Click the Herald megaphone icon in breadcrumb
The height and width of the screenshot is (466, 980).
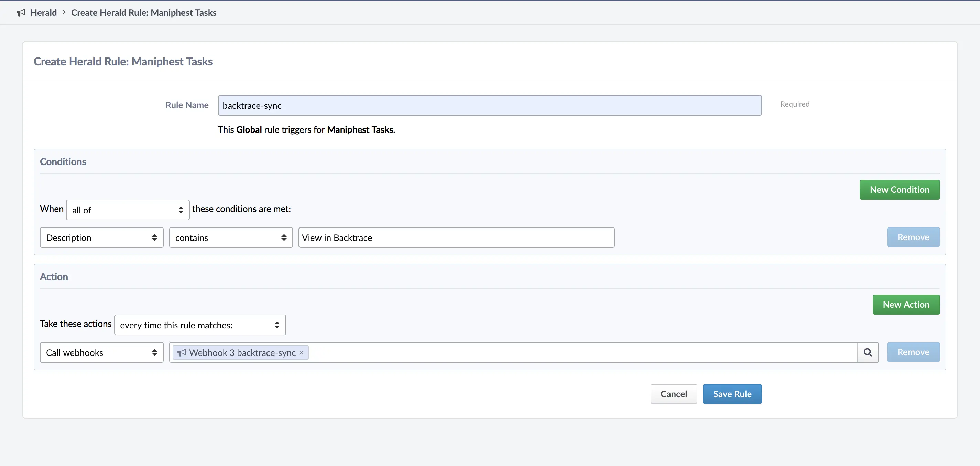tap(21, 13)
